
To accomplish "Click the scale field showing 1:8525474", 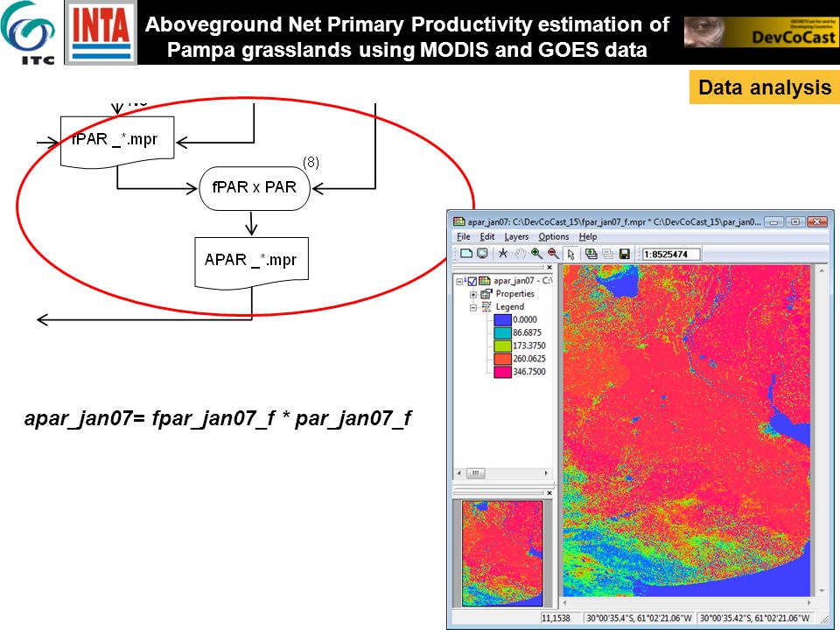I will click(x=671, y=254).
